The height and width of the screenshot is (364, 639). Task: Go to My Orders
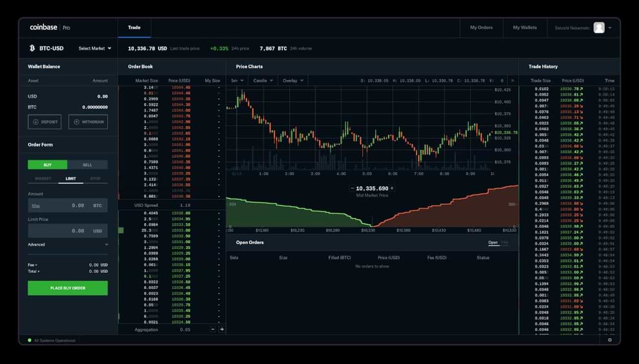coord(481,28)
